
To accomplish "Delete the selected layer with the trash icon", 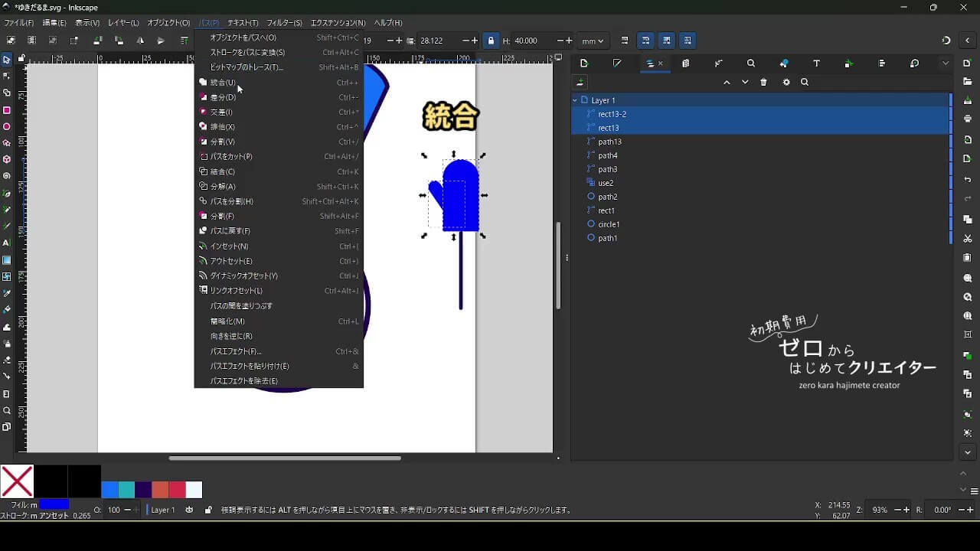I will (x=763, y=83).
